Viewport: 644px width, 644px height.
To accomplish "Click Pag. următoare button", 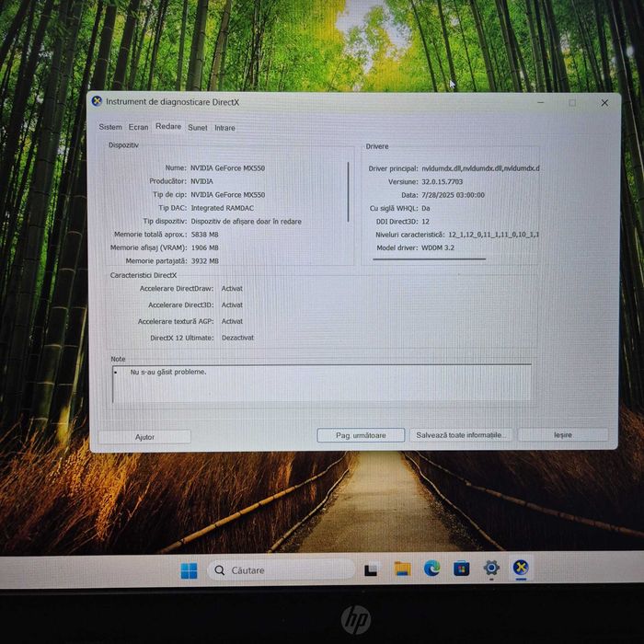I will click(361, 435).
